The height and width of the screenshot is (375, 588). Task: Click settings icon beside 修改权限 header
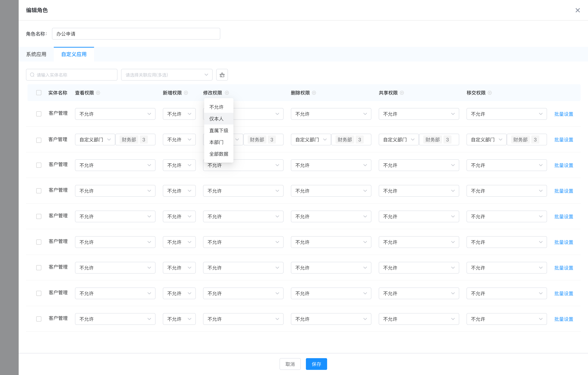(227, 93)
